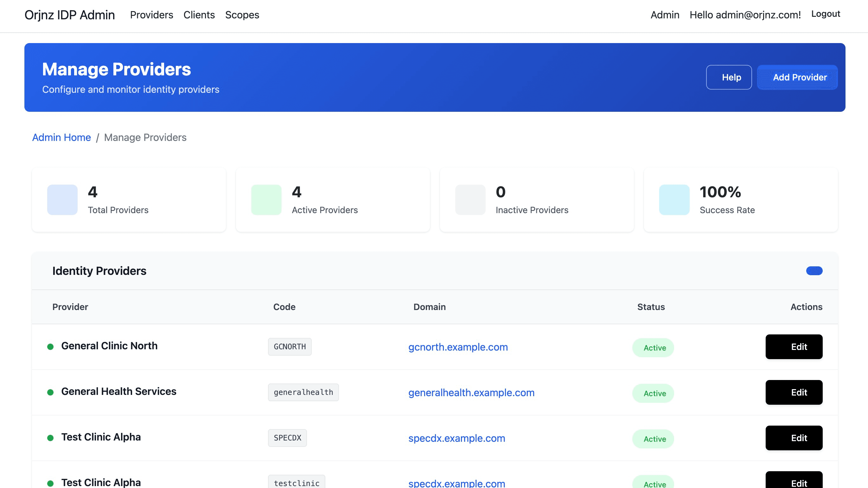Click the Manage Providers banner heading

pos(117,69)
